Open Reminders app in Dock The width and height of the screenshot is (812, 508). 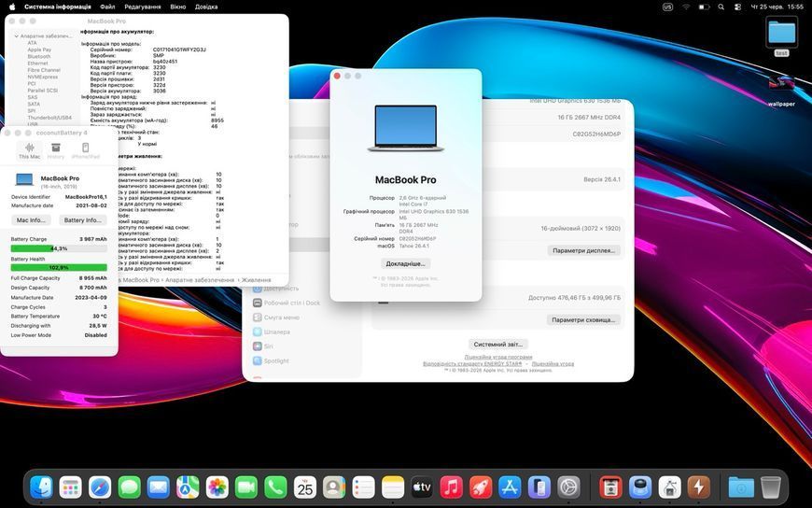click(x=364, y=487)
